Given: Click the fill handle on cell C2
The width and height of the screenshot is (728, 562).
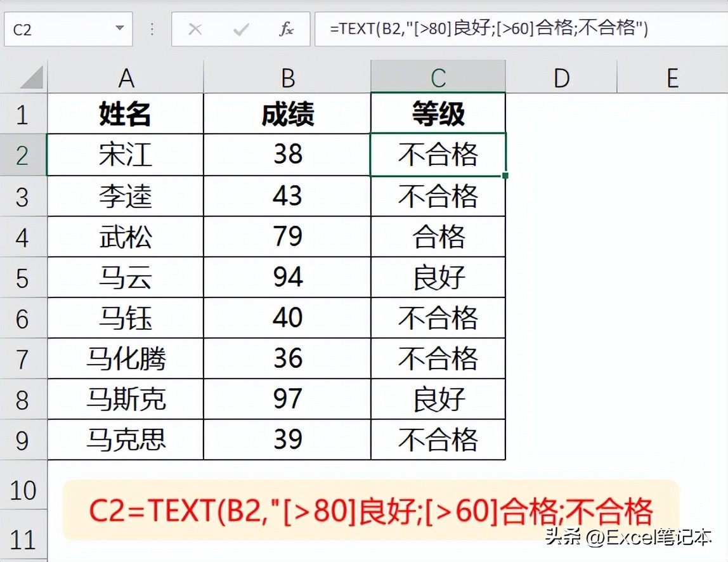Looking at the screenshot, I should coord(505,176).
